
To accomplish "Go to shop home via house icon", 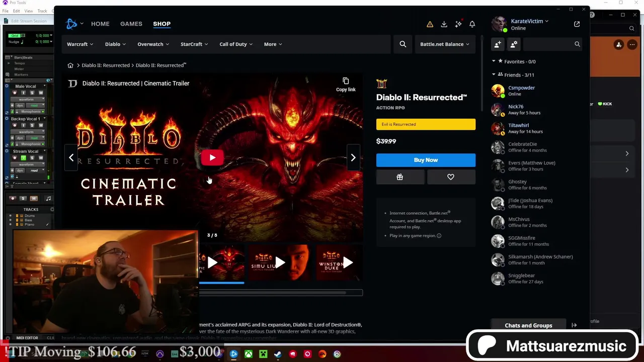I will [x=70, y=65].
